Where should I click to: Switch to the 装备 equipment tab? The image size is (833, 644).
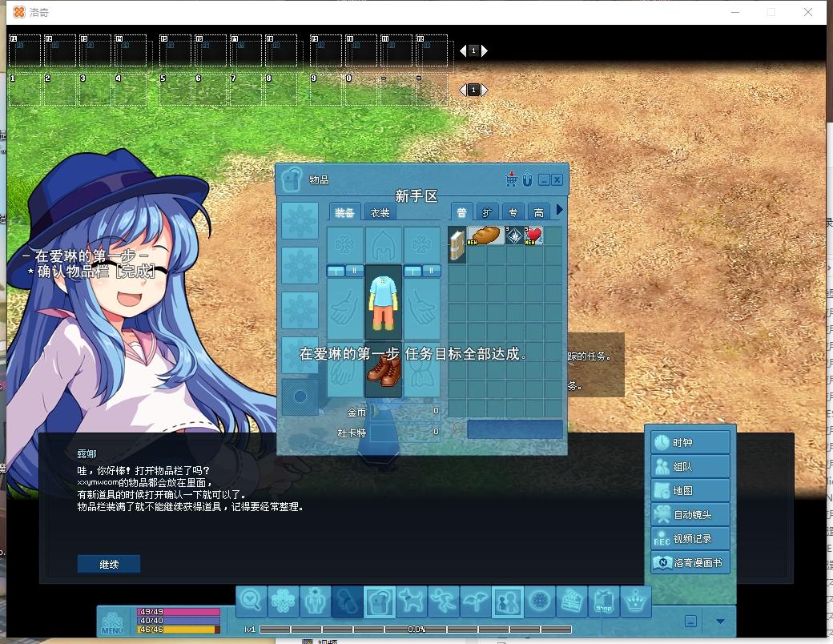tap(344, 212)
